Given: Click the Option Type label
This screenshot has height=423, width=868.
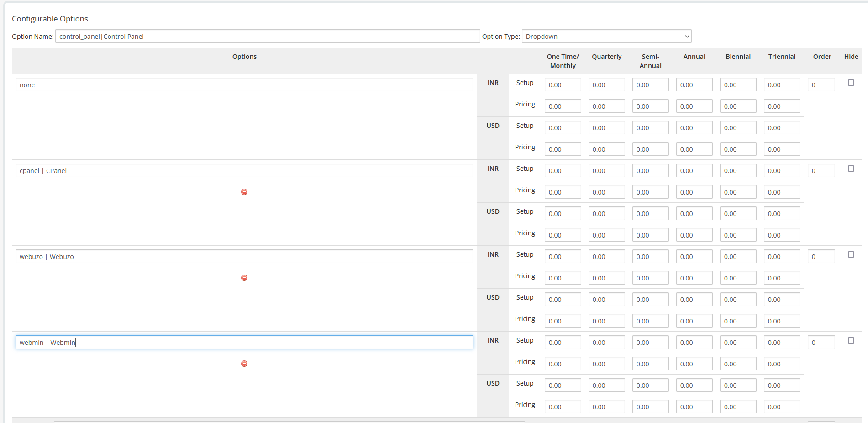Looking at the screenshot, I should 501,37.
